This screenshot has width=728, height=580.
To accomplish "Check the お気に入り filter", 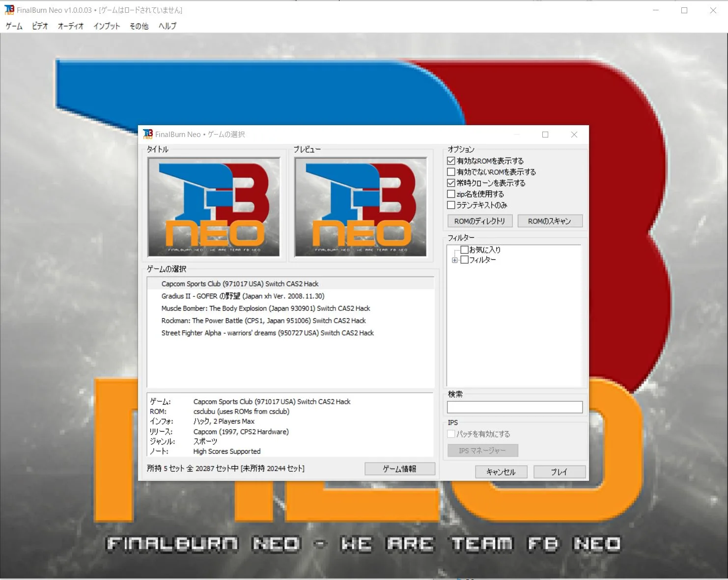I will point(464,249).
